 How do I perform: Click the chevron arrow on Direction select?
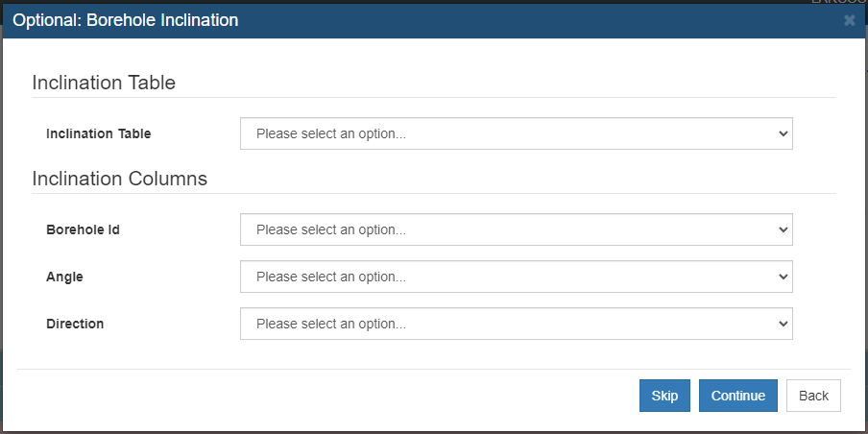[x=783, y=324]
